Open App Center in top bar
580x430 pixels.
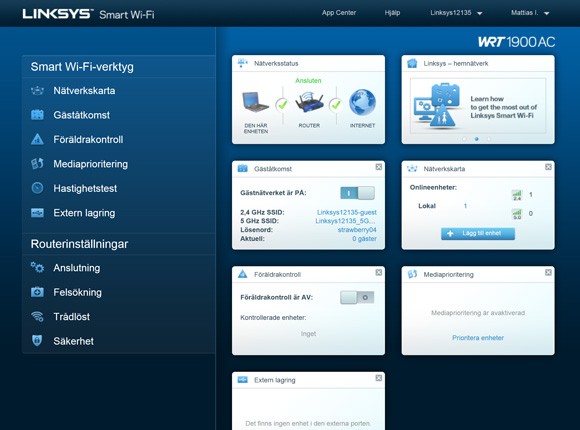339,13
